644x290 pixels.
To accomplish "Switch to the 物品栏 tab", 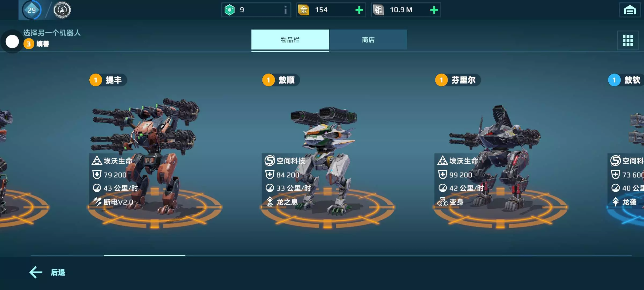I will click(290, 40).
